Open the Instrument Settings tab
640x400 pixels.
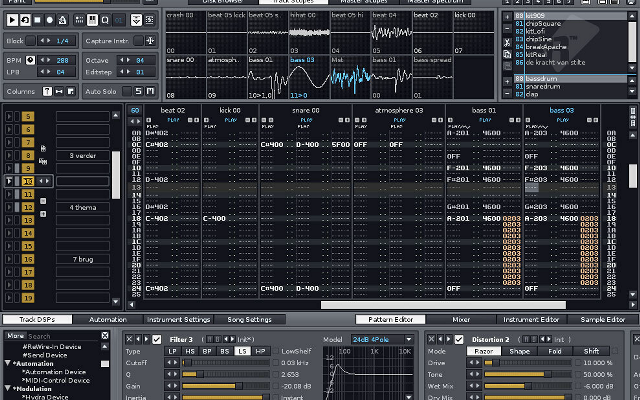(x=179, y=320)
